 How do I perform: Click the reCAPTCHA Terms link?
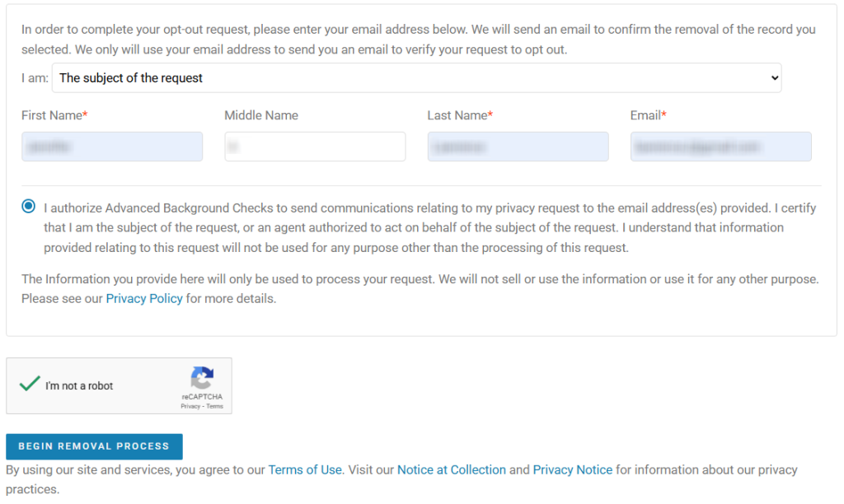point(214,406)
